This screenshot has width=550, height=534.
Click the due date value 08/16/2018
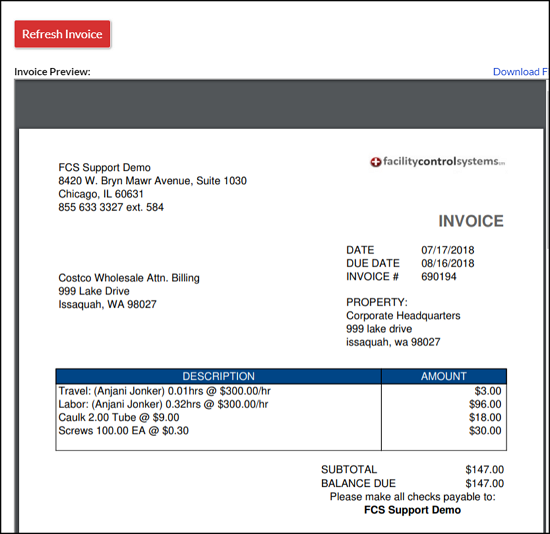(x=448, y=263)
